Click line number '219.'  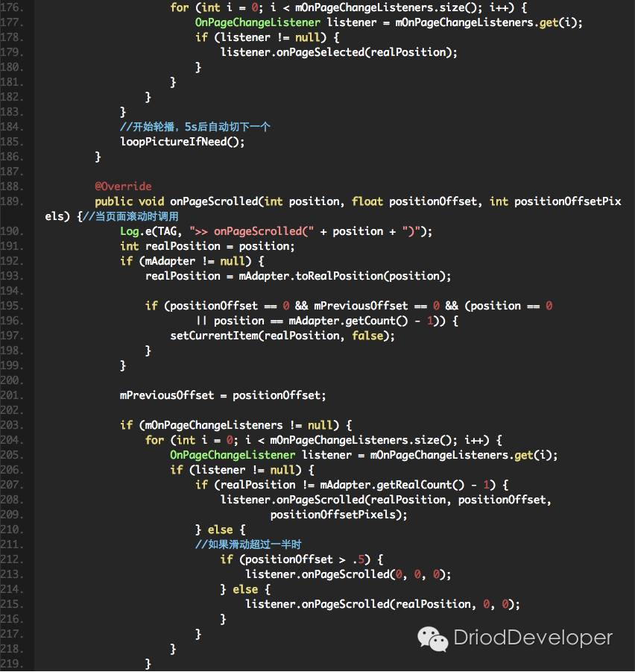click(x=12, y=664)
